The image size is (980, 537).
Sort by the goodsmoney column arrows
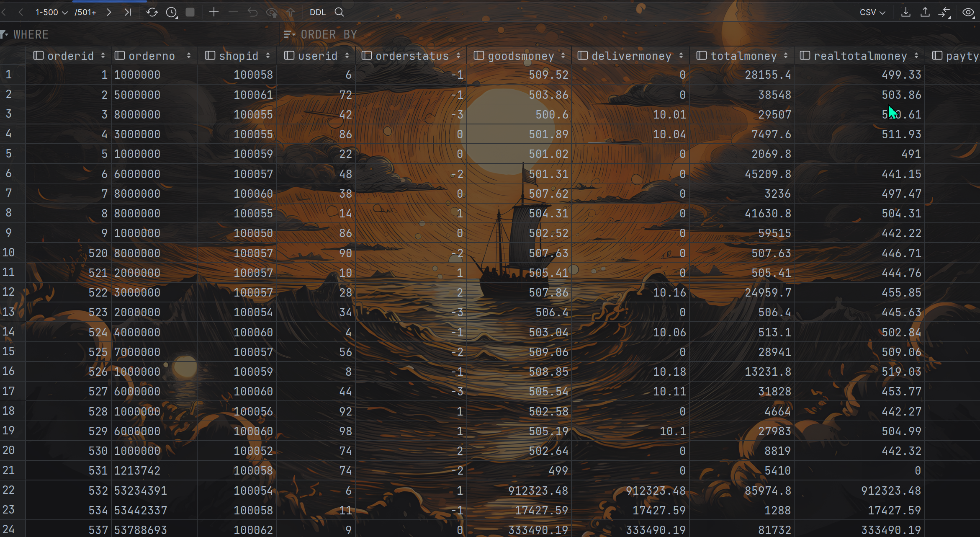563,56
